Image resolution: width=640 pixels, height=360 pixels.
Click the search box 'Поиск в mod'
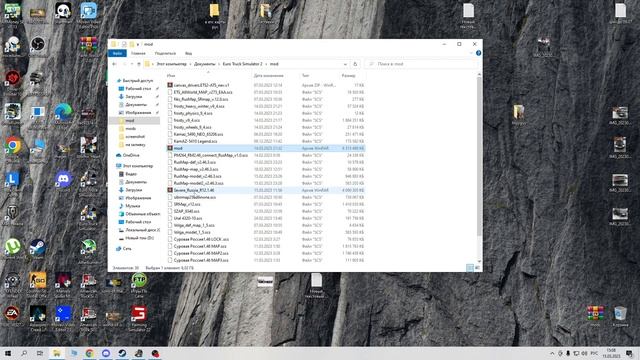[422, 64]
